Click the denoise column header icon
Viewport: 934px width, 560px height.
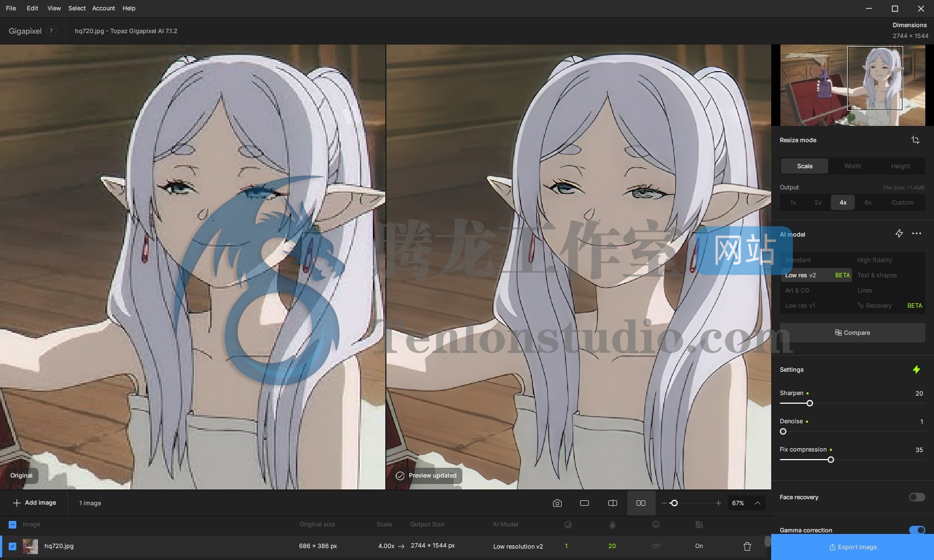568,525
